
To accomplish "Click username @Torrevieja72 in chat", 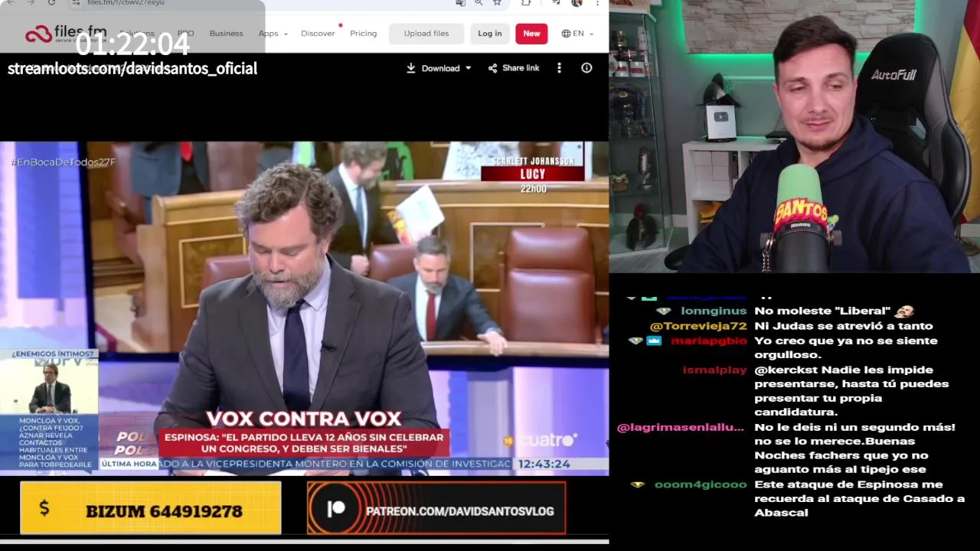I will 698,326.
